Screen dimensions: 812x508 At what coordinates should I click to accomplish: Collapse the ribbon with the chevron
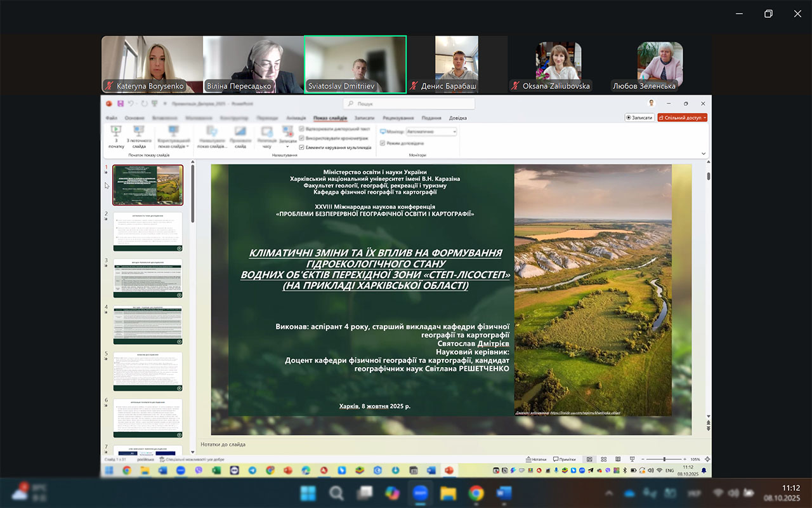click(x=704, y=154)
